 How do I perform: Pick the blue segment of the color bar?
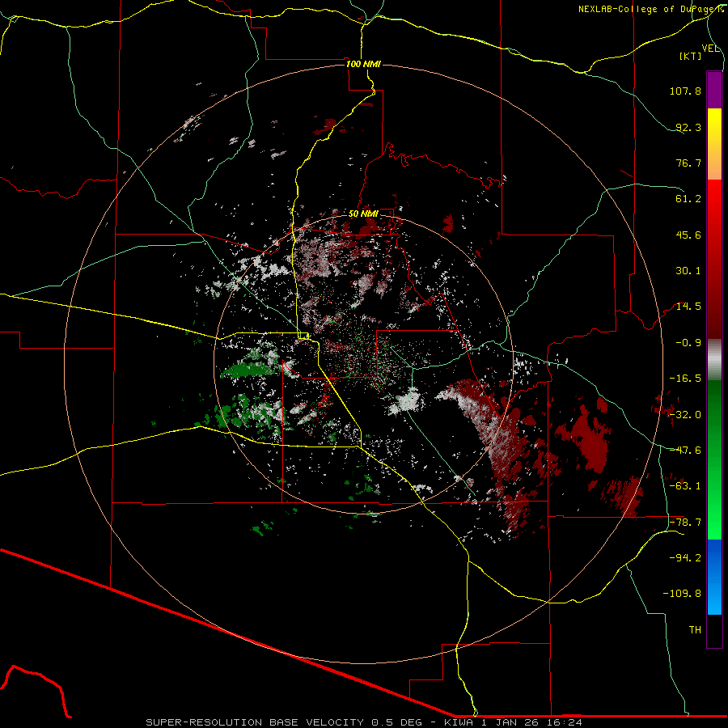(714, 577)
